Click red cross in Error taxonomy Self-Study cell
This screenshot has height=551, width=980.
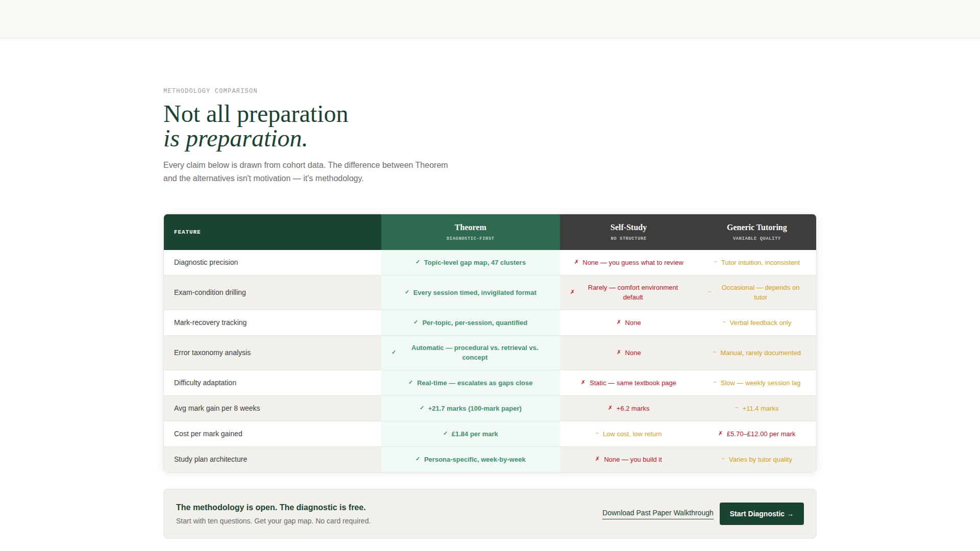coord(619,353)
